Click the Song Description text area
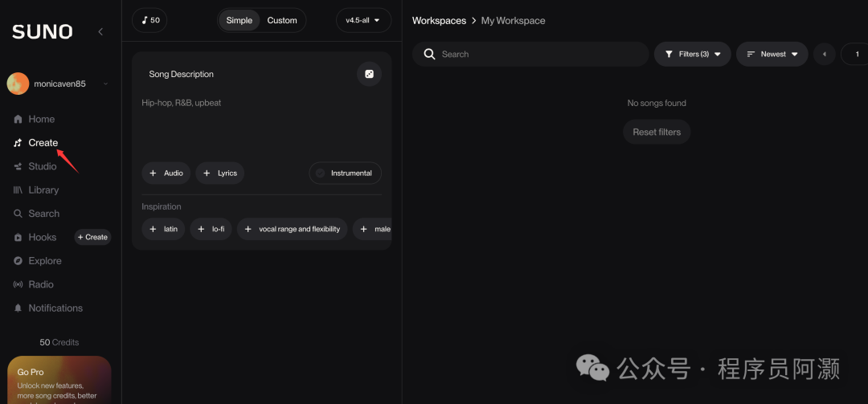Screen dimensions: 868x404 (x=261, y=125)
